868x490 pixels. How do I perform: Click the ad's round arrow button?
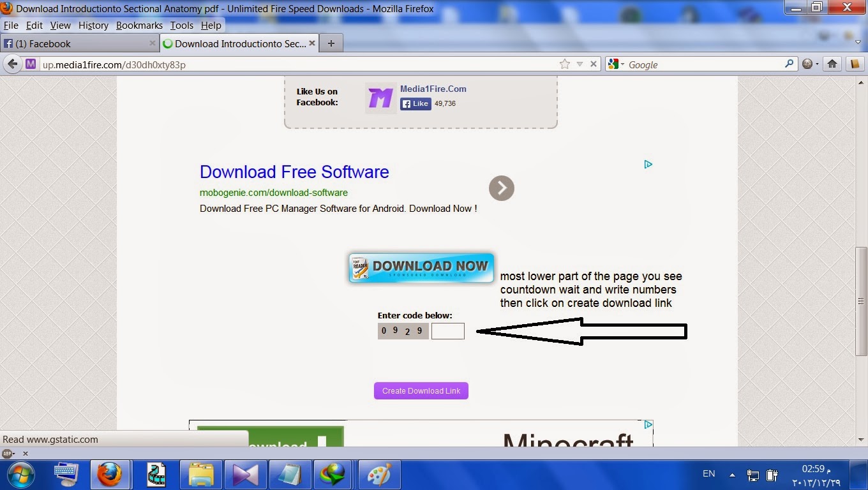[502, 188]
